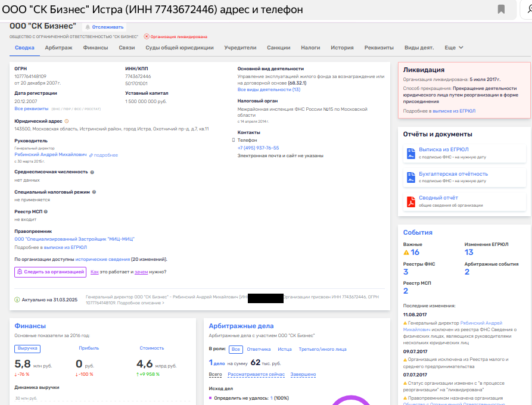Screen dimensions: 532x405
Task: Switch finance indicator to Стоимость
Action: pyautogui.click(x=152, y=348)
